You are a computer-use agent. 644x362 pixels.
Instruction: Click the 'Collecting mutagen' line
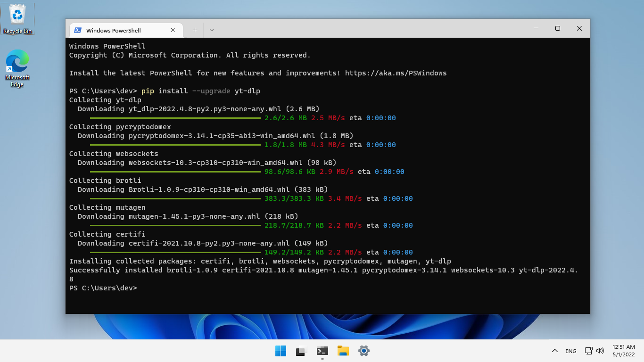pos(107,207)
